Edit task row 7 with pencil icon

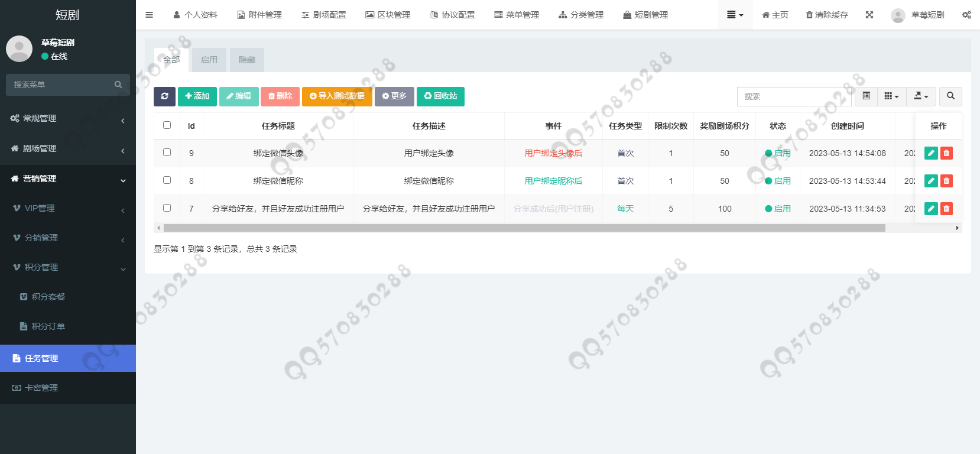[931, 209]
